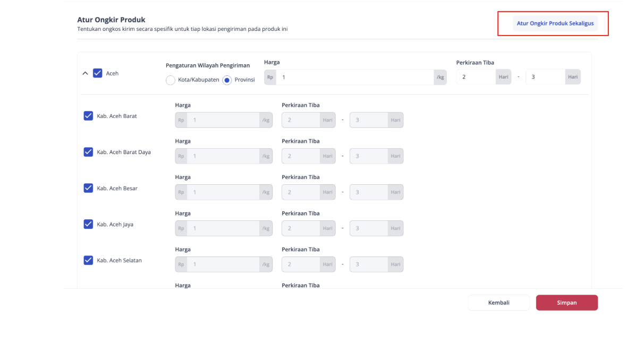Uncheck Kab. Aceh Selatan checkbox
Image resolution: width=644 pixels, height=343 pixels.
[89, 260]
